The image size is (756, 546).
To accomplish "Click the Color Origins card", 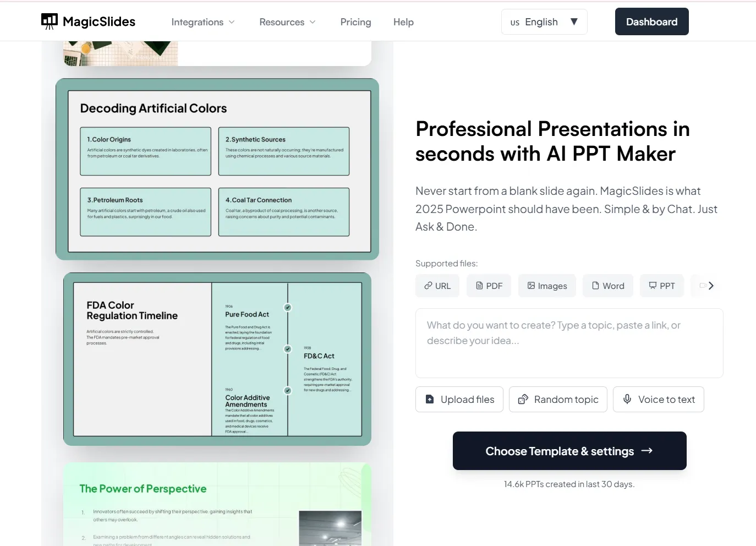I will [x=146, y=151].
